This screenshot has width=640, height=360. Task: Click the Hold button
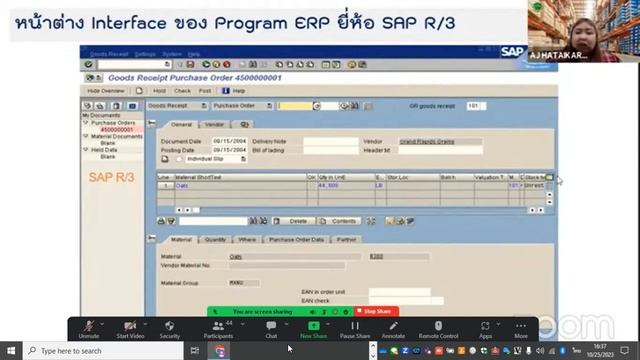pos(159,91)
